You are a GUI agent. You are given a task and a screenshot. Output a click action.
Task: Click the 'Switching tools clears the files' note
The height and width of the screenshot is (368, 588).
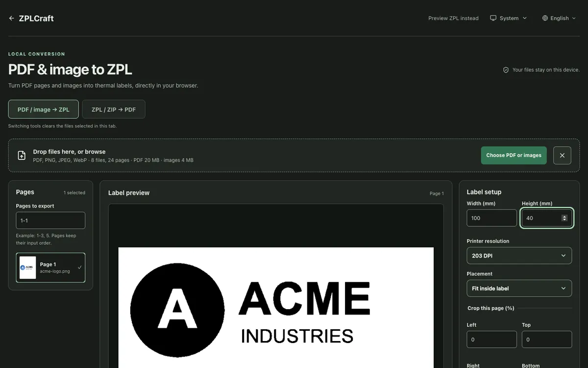point(62,126)
